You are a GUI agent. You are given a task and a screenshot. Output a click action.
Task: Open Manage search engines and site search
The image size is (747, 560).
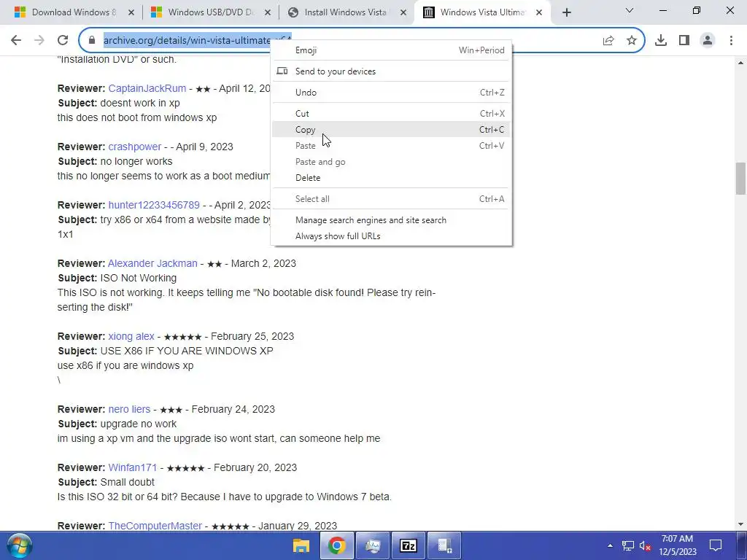(x=392, y=220)
